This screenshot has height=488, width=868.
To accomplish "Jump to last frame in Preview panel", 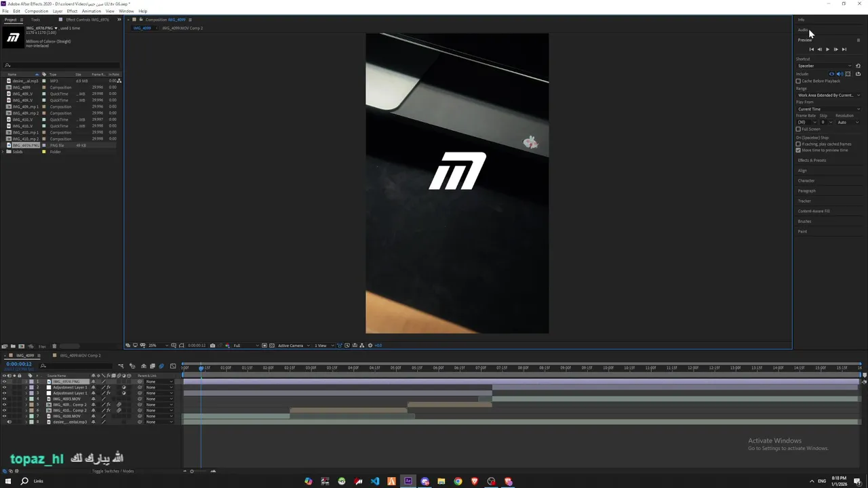I will click(844, 49).
